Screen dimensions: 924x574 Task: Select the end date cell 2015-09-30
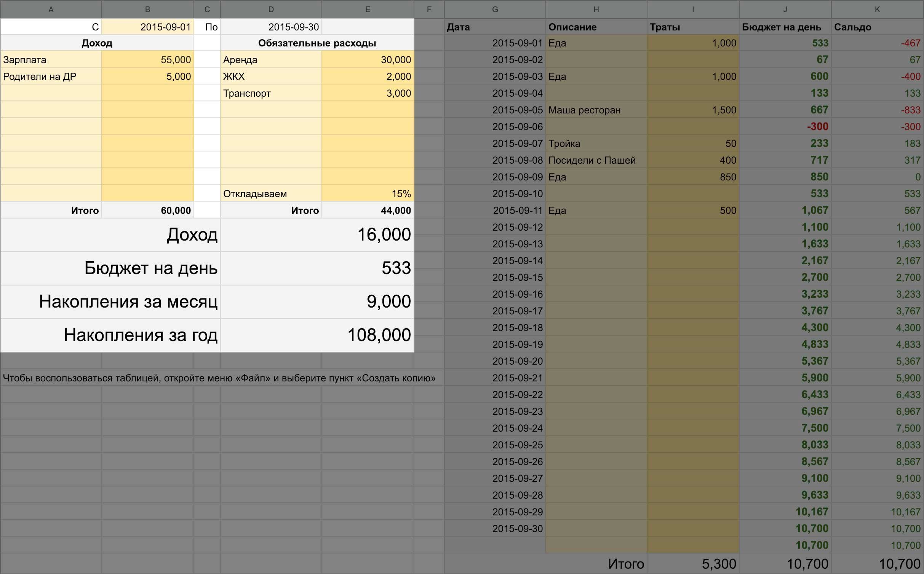271,27
